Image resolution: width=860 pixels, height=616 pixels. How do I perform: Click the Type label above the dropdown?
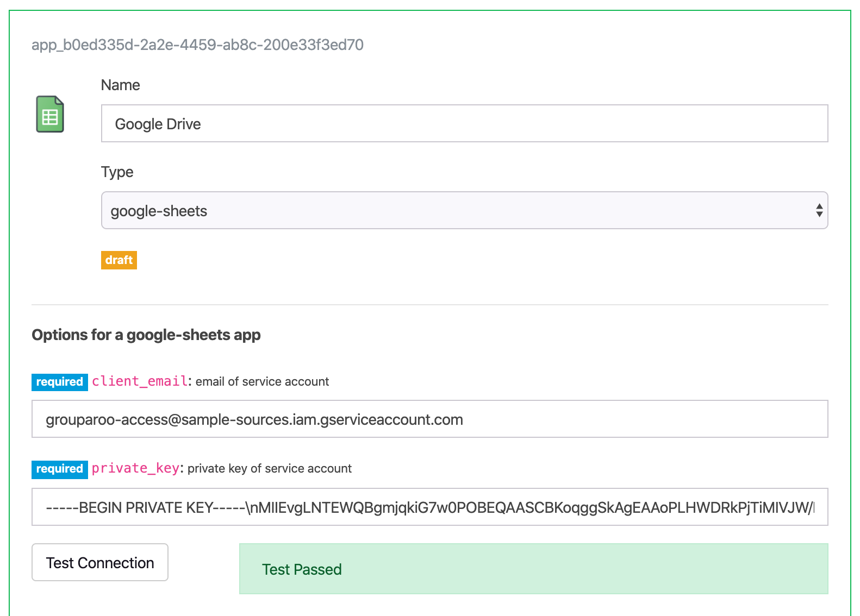coord(117,172)
